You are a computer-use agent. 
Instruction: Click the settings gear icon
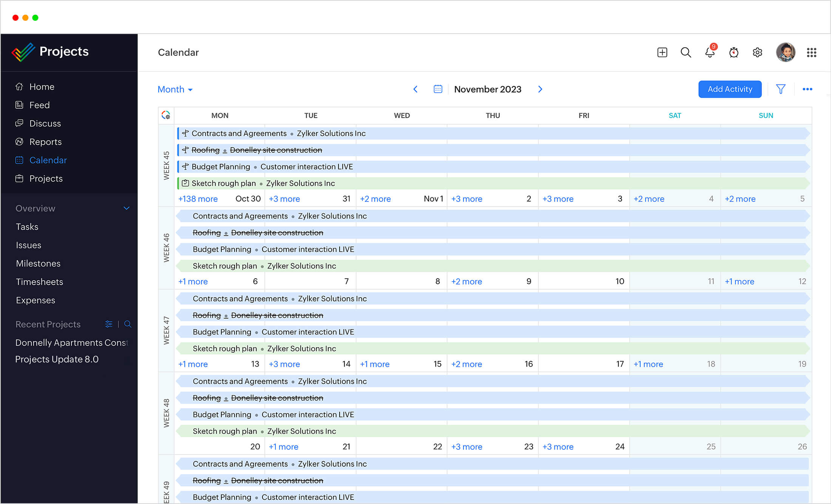757,52
